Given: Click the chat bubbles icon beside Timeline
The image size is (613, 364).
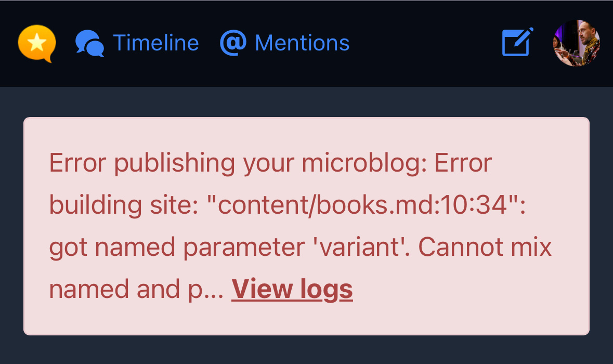Looking at the screenshot, I should pos(89,44).
